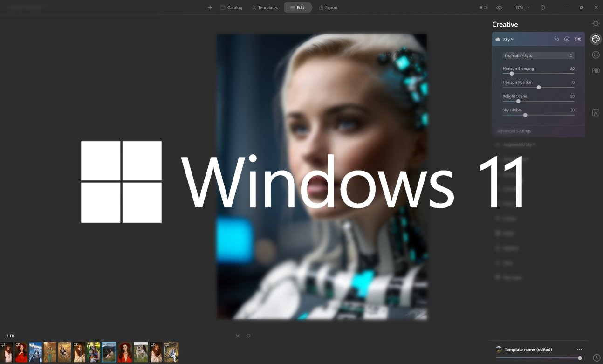603x364 pixels.
Task: Toggle the before/after compare icon
Action: click(x=483, y=7)
